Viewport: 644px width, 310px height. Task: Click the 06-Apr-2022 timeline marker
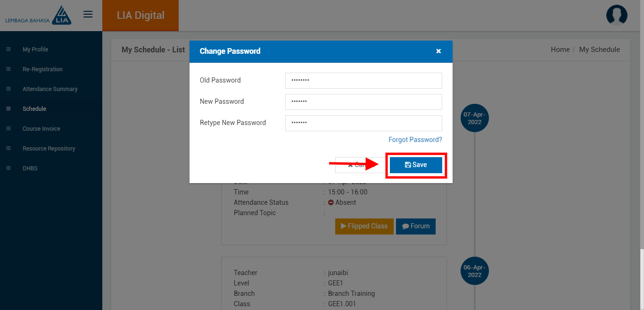click(x=474, y=271)
